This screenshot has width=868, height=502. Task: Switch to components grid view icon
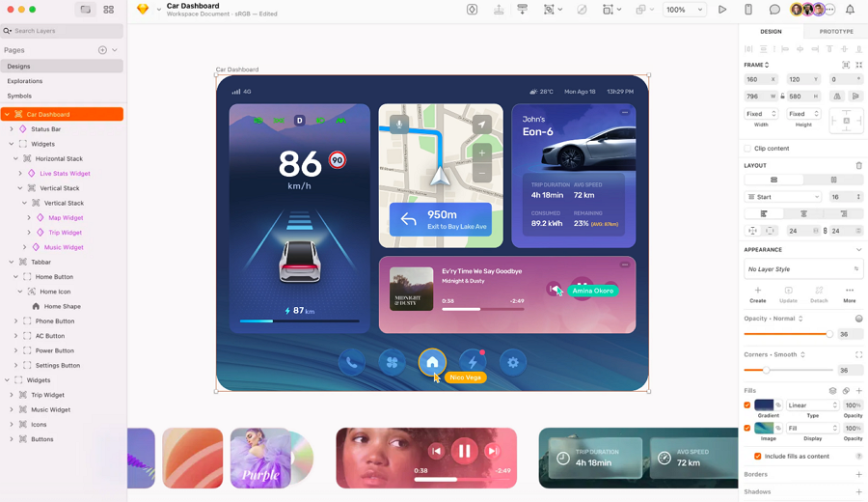pos(108,10)
